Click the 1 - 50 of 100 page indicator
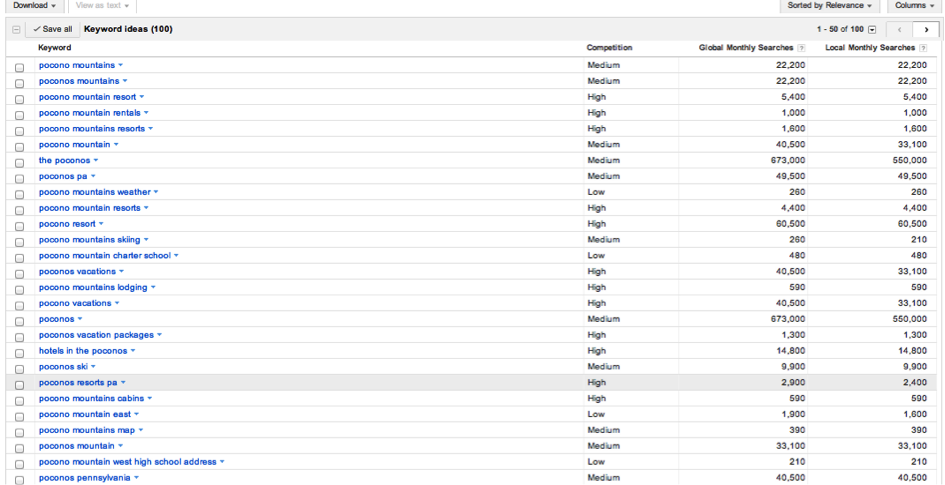Screen dimensions: 945x485 (840, 30)
